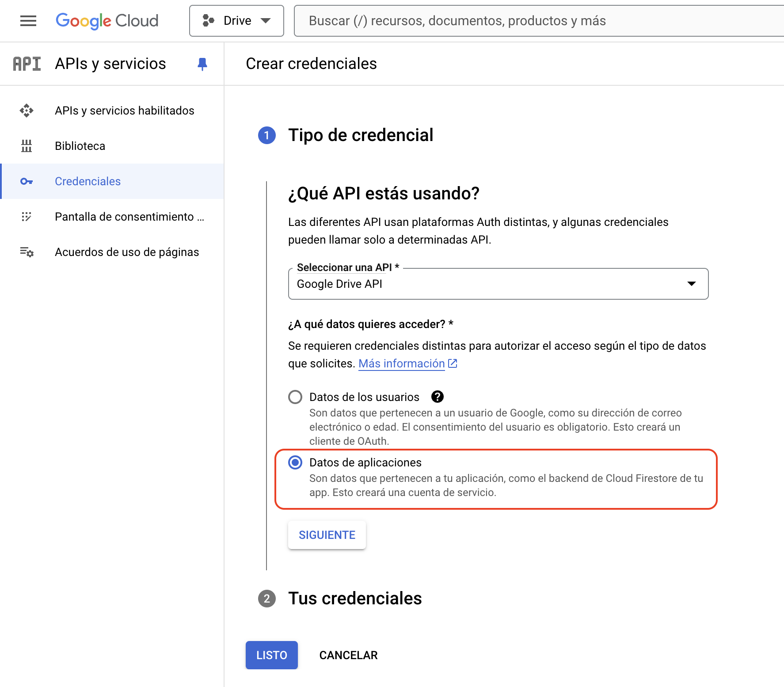Expand the Seleccionar una API dropdown
Image resolution: width=784 pixels, height=687 pixels.
pos(498,284)
